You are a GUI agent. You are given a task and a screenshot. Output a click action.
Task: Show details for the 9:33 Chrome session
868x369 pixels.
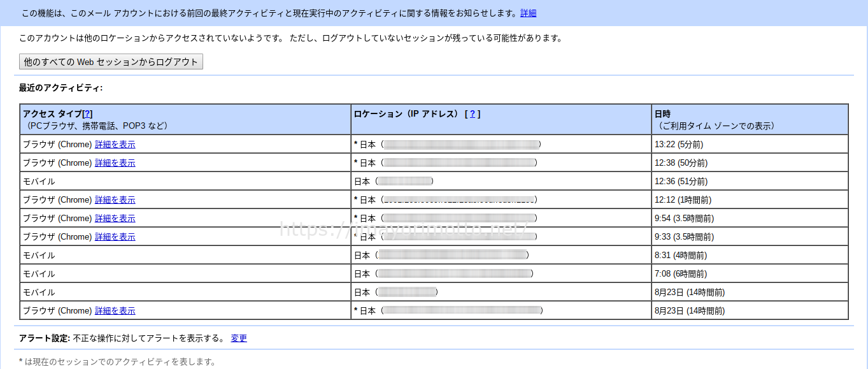click(x=115, y=237)
